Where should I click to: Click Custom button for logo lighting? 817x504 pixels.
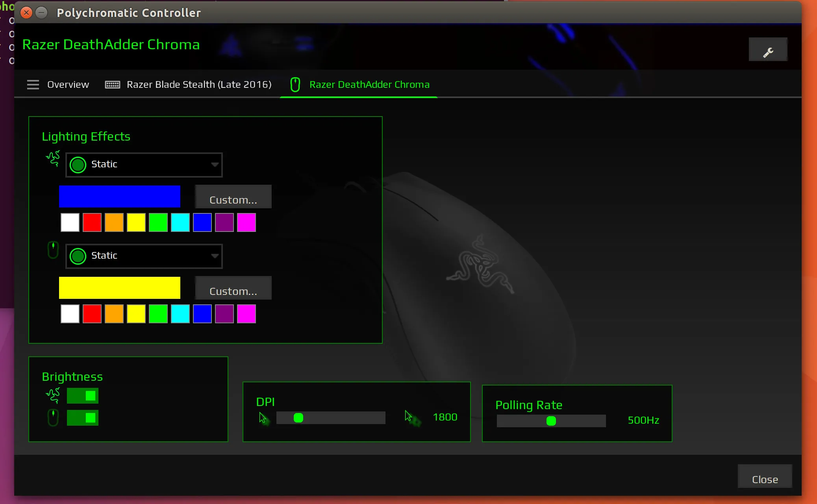click(x=233, y=199)
